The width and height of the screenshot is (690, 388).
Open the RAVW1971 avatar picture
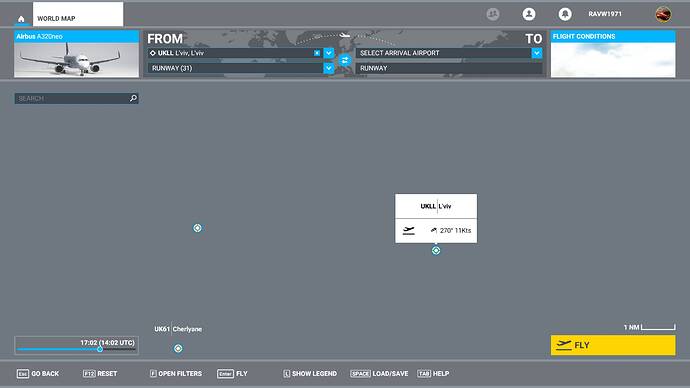tap(663, 14)
